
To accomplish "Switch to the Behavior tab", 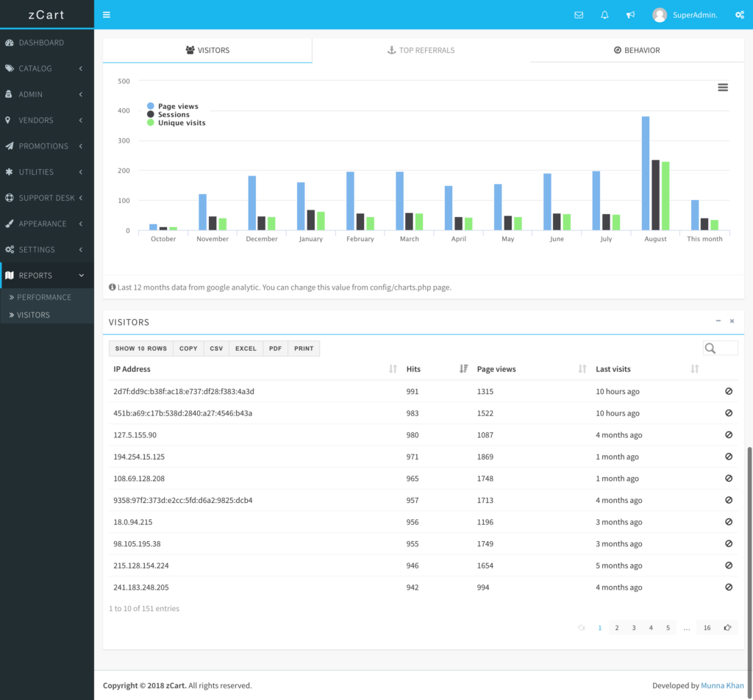I will pos(637,51).
